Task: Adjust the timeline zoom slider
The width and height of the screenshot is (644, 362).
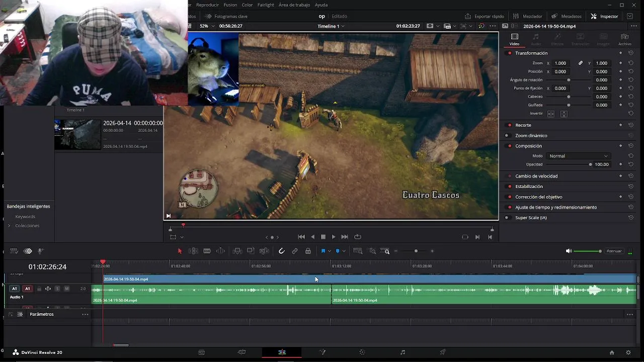Action: pyautogui.click(x=416, y=251)
